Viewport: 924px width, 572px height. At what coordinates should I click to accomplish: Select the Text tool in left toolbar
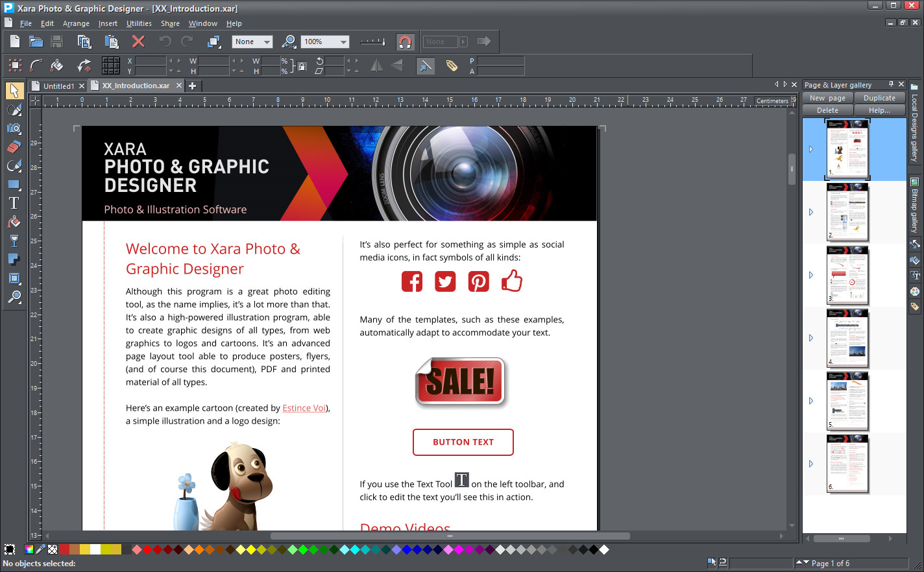pyautogui.click(x=14, y=204)
